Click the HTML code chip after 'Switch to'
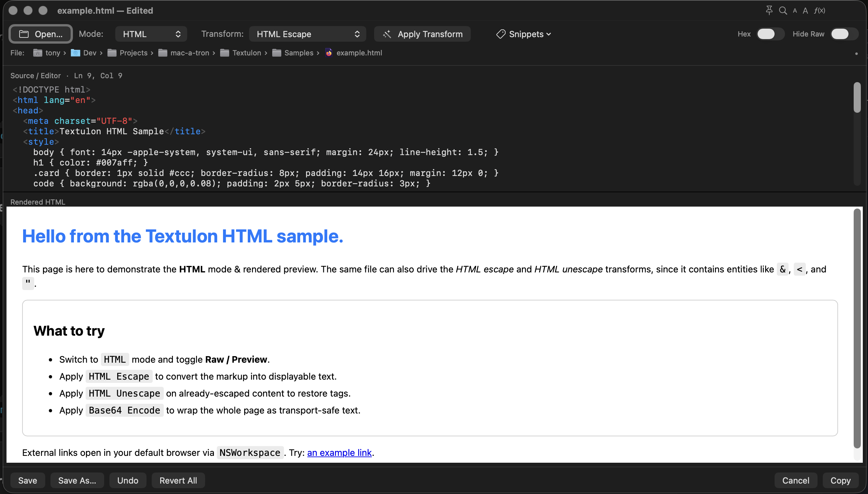This screenshot has height=494, width=868. tap(115, 360)
